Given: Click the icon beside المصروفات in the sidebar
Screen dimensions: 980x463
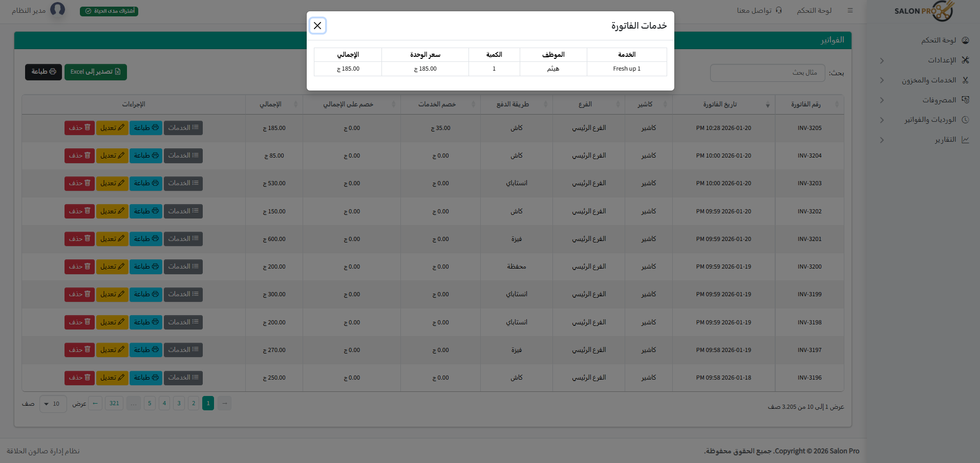Looking at the screenshot, I should [966, 100].
